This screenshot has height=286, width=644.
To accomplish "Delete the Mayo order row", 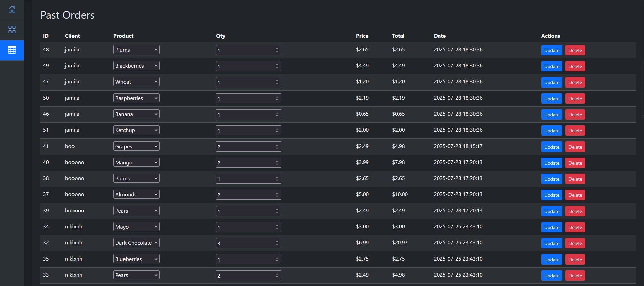I will 575,227.
